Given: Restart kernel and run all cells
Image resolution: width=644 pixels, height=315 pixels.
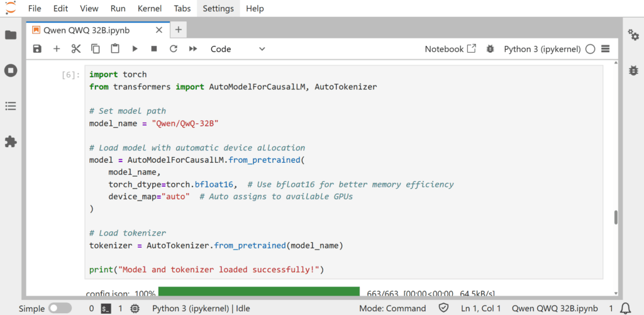Looking at the screenshot, I should pyautogui.click(x=193, y=49).
